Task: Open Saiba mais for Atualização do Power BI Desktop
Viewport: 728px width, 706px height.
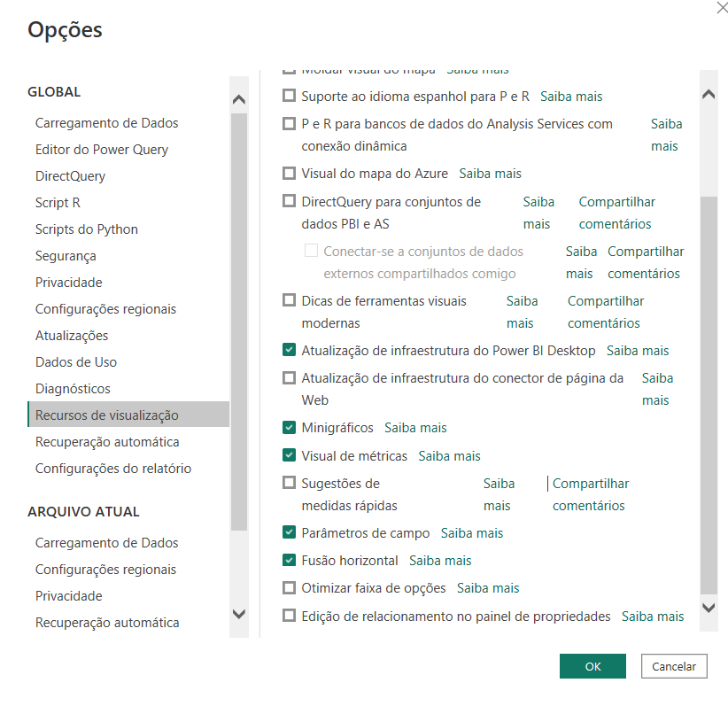Action: (x=638, y=350)
